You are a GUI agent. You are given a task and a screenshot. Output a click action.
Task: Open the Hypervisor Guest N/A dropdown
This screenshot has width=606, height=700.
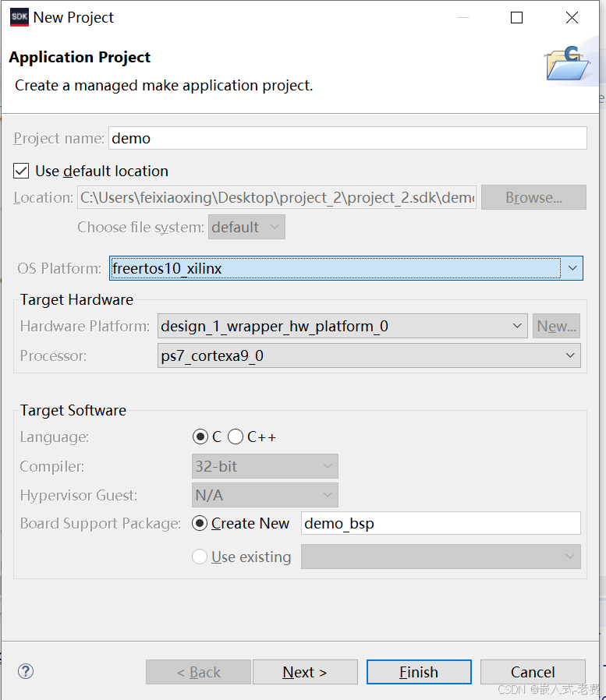point(265,495)
